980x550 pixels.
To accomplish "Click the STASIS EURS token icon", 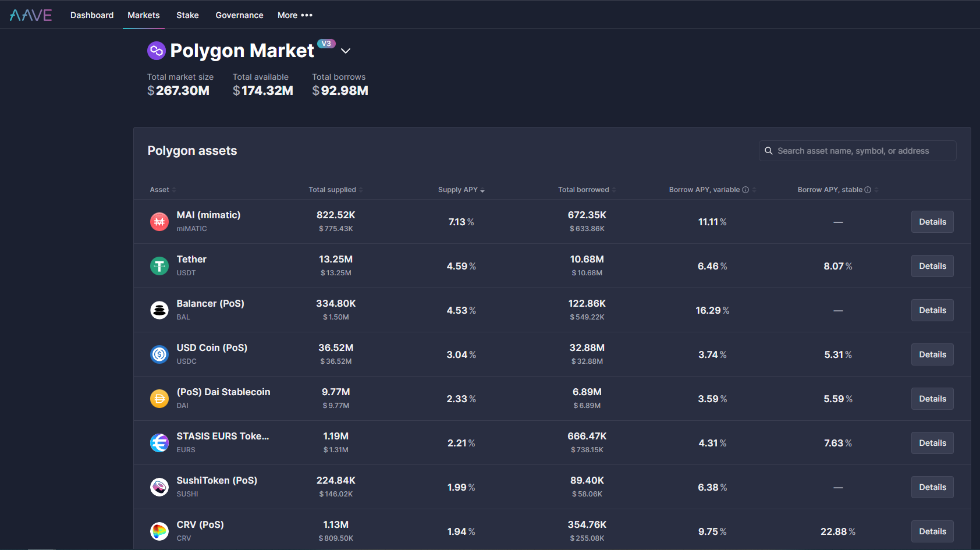I will tap(159, 443).
